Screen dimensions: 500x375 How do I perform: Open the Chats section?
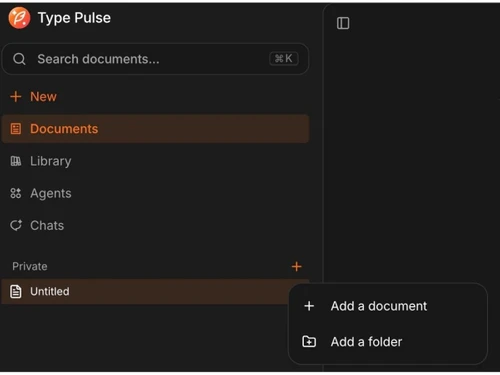[155, 225]
